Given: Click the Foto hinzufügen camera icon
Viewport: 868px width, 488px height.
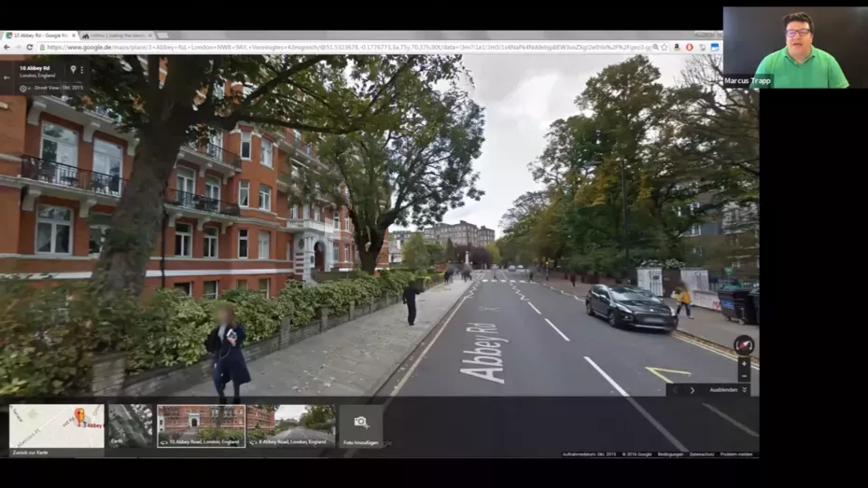Looking at the screenshot, I should [x=360, y=423].
